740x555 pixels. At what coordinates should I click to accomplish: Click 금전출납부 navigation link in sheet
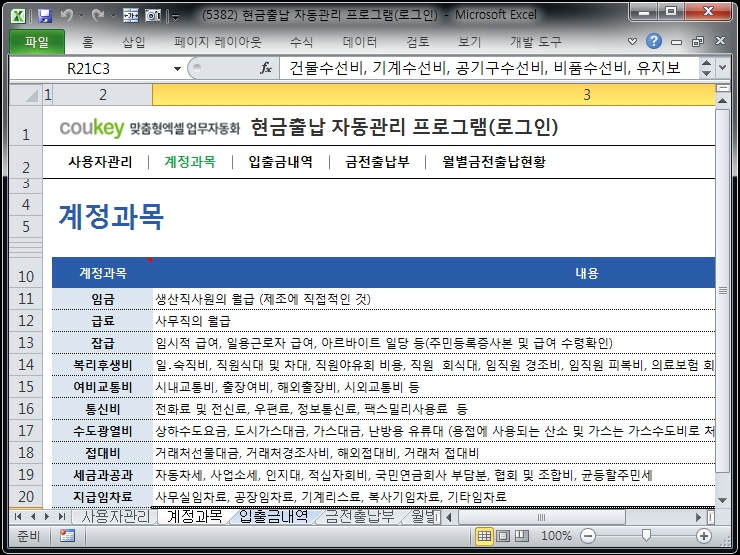click(377, 162)
